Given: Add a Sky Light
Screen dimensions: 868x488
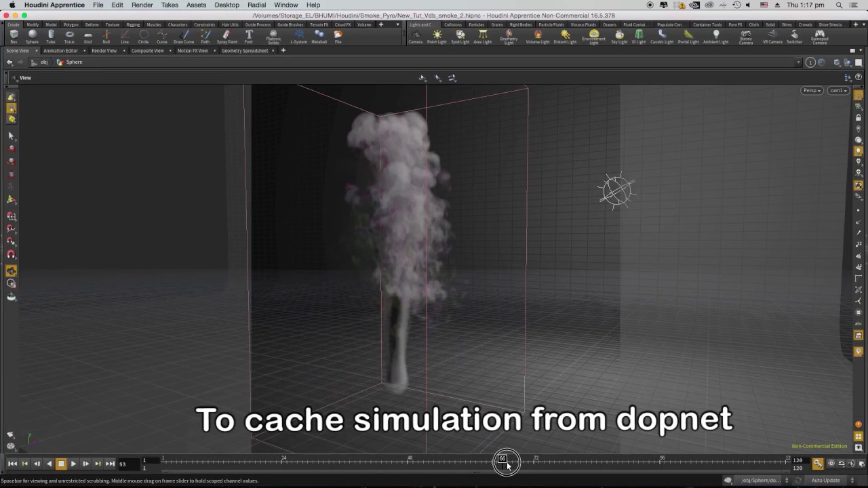Looking at the screenshot, I should [x=620, y=37].
